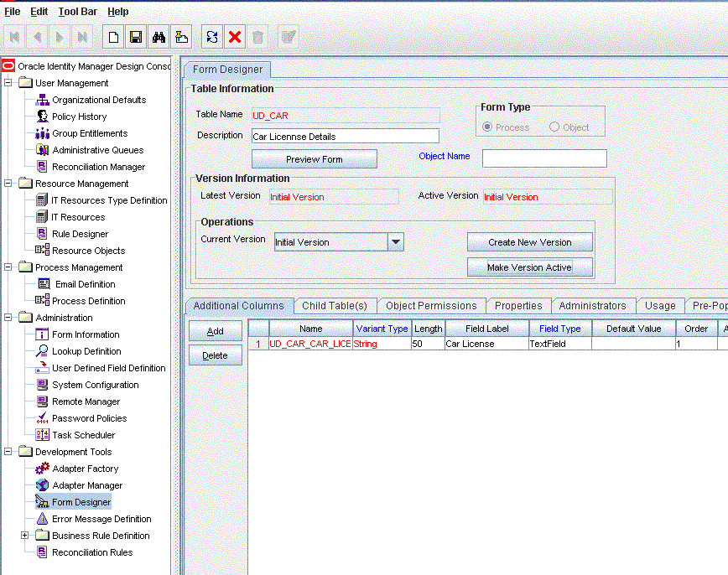Click the New document toolbar icon
Screen dimensions: 728x575
coord(113,37)
